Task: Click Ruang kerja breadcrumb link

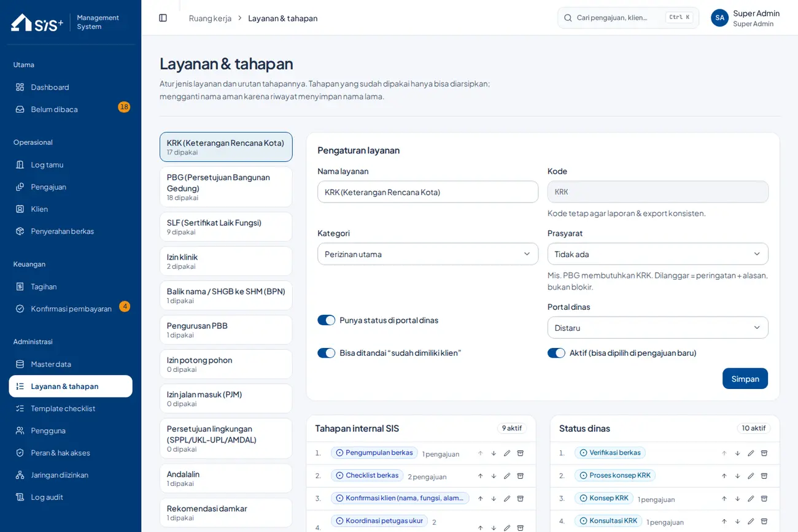Action: click(x=210, y=18)
